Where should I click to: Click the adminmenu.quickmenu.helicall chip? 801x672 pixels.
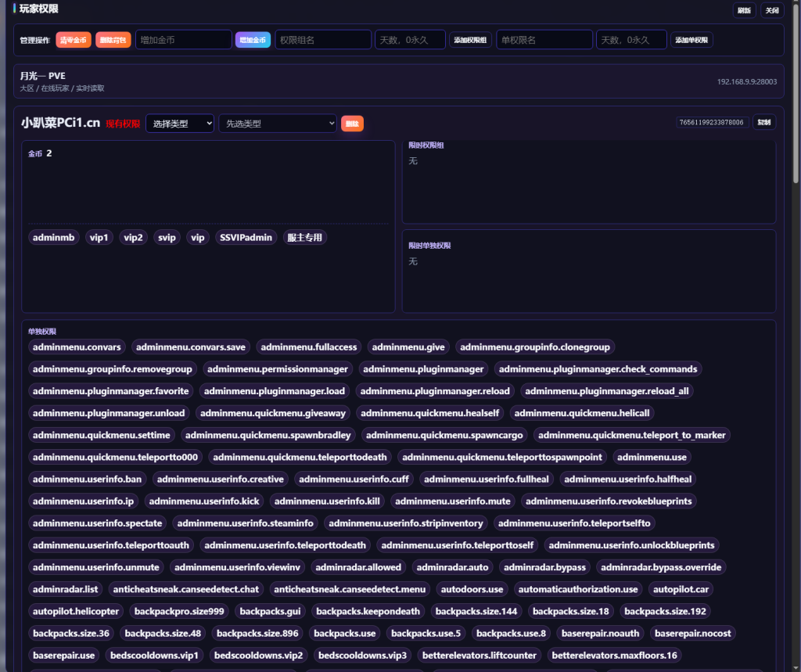point(582,413)
